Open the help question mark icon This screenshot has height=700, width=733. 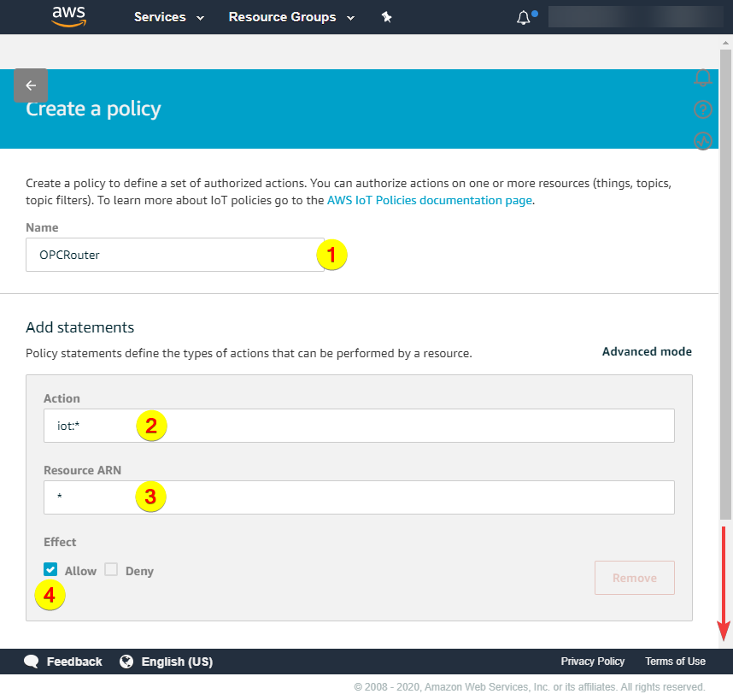(702, 109)
